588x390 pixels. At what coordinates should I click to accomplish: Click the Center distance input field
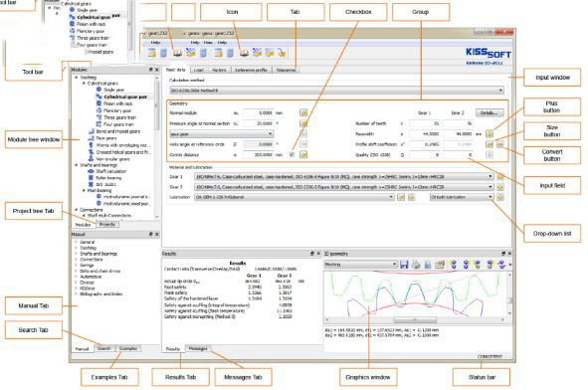point(258,154)
